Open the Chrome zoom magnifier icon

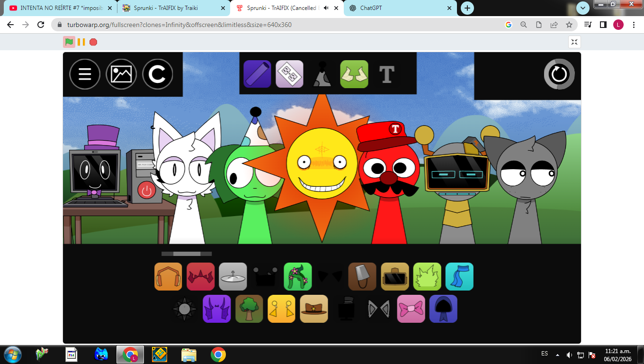[524, 25]
